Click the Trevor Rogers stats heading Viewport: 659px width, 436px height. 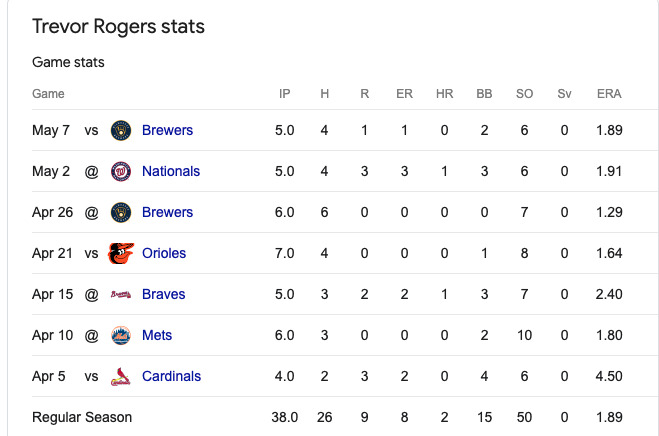118,26
